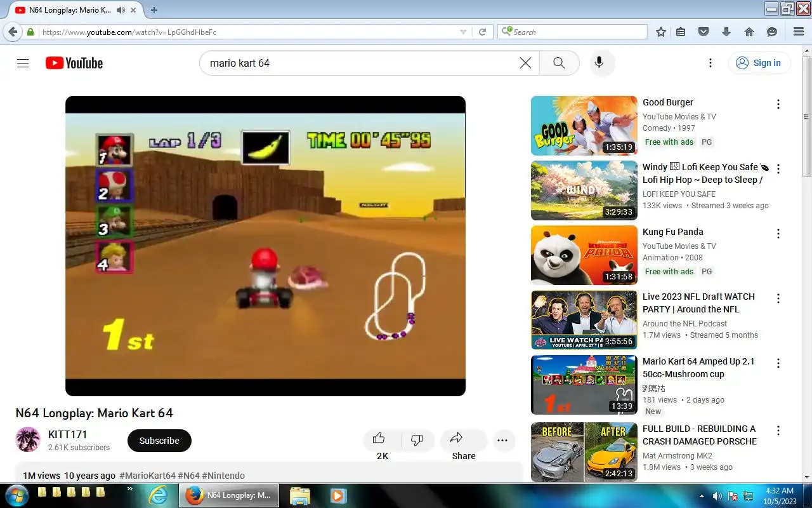Click the Firefox search box
This screenshot has width=812, height=508.
pyautogui.click(x=572, y=32)
